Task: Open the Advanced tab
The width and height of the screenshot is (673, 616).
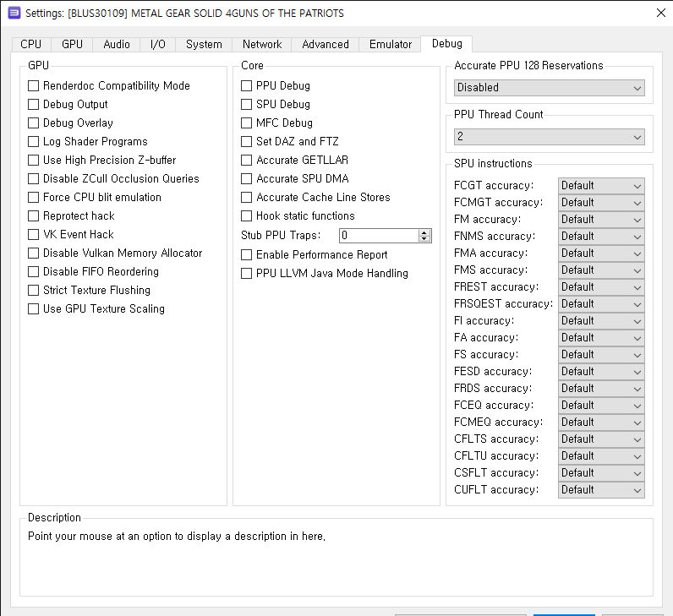Action: pos(326,45)
